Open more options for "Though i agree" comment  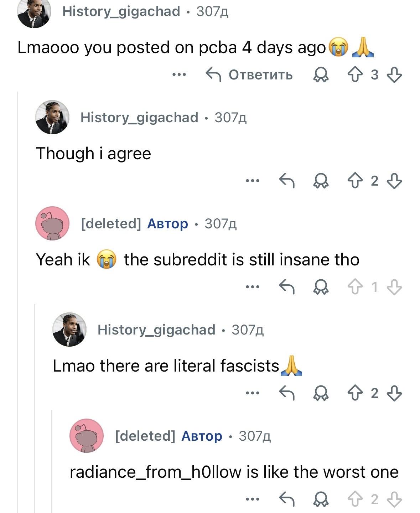pos(252,181)
